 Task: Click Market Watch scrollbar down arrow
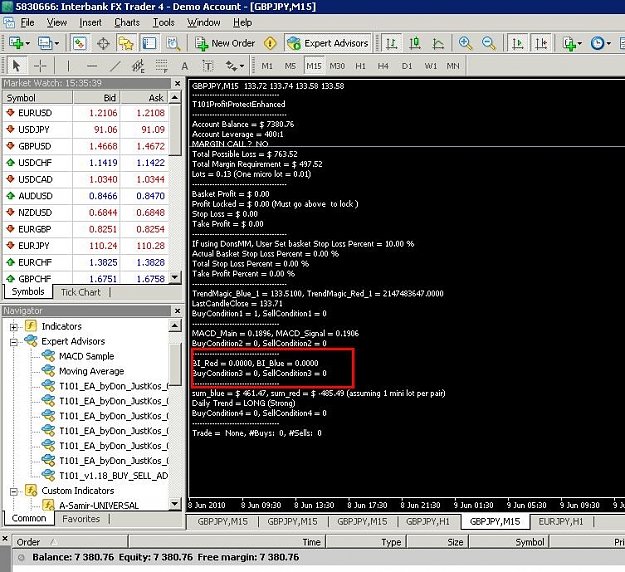[175, 277]
